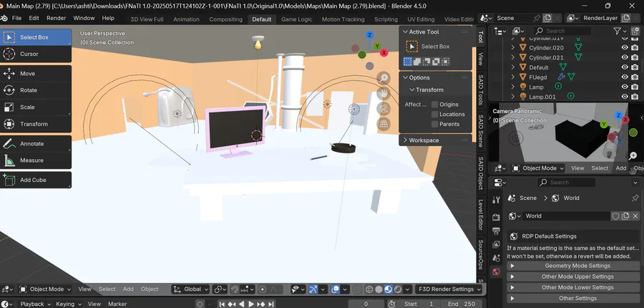Image resolution: width=644 pixels, height=308 pixels.
Task: Click End frame value field
Action: click(462, 304)
